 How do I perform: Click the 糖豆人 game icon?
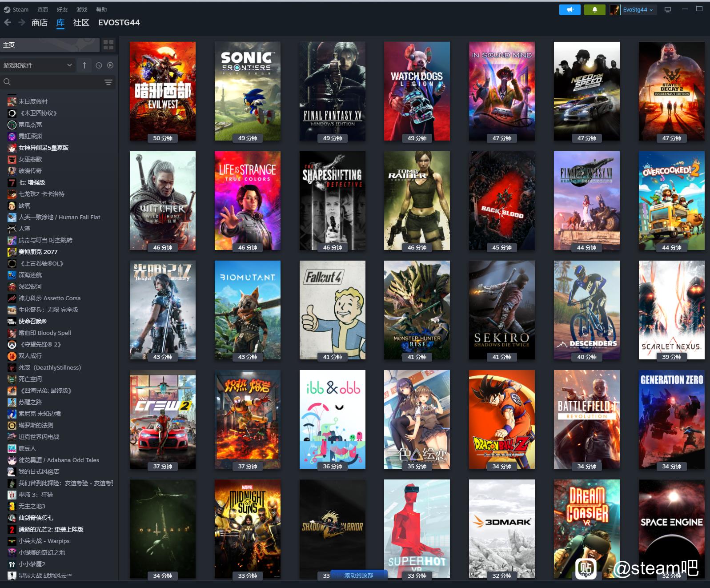[12, 448]
